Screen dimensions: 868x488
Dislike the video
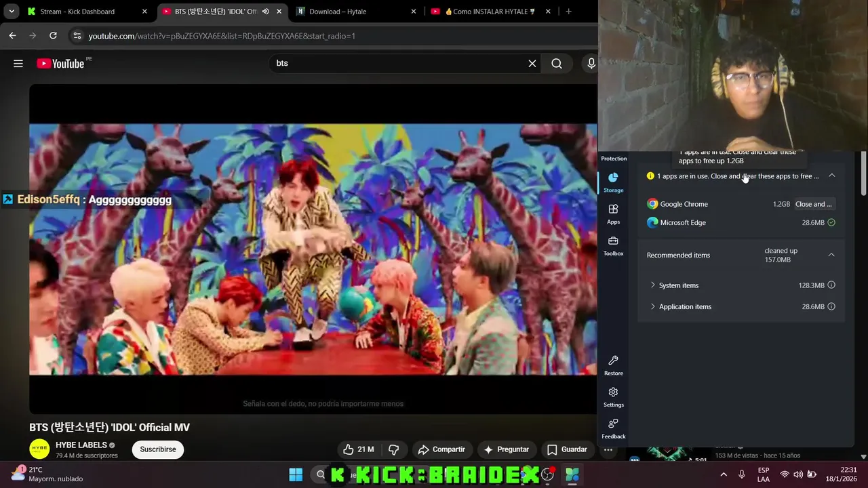point(394,449)
